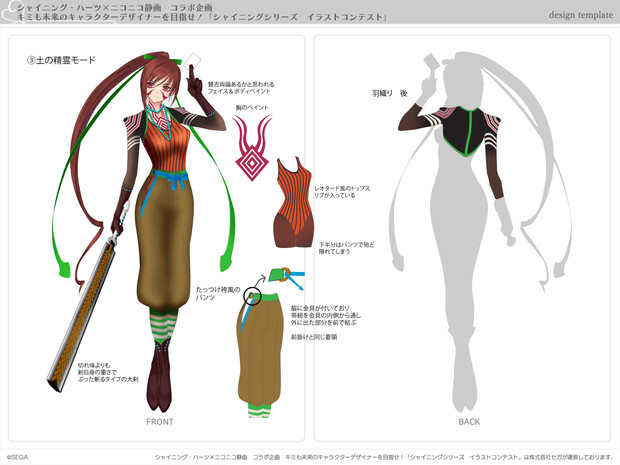The image size is (620, 465).
Task: Click the green-striped socks on front figure
Action: coord(163,325)
